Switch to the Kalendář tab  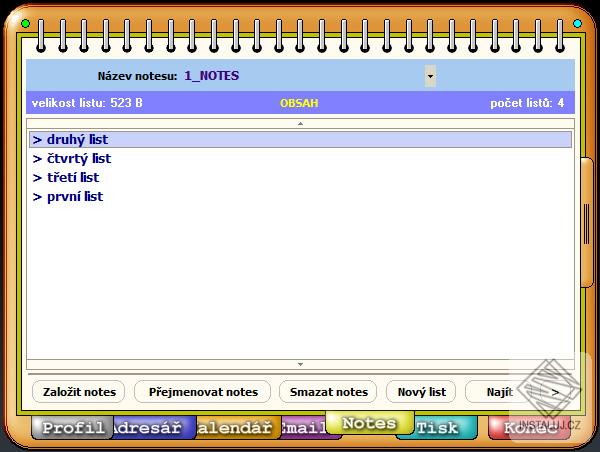(238, 428)
